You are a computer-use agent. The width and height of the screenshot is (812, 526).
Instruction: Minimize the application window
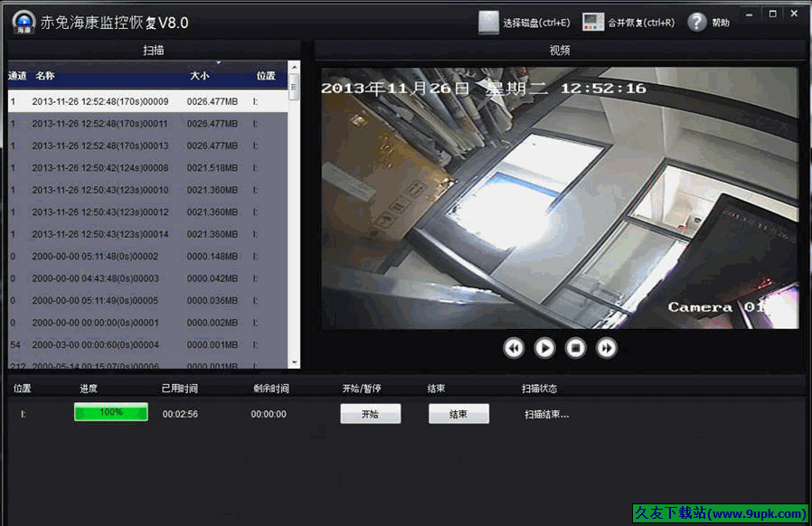(749, 14)
